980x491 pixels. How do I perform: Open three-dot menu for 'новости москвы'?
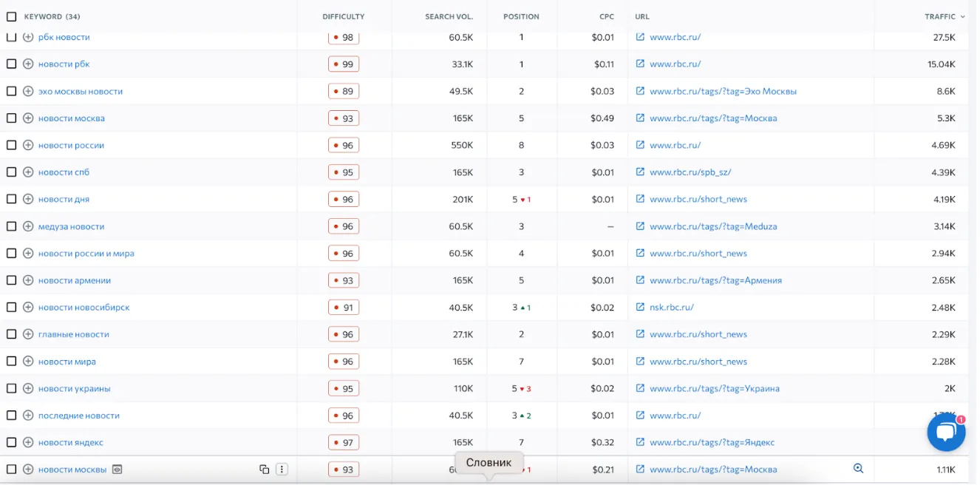coord(282,470)
